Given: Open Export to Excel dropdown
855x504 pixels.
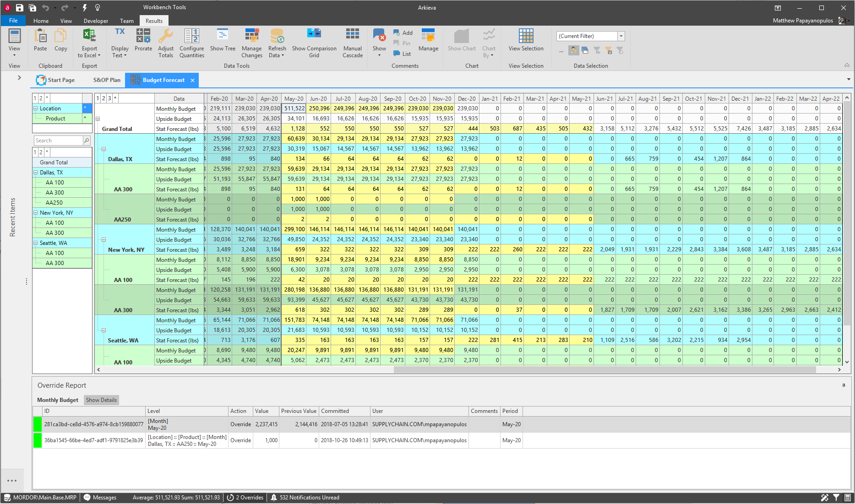Looking at the screenshot, I should coord(89,43).
